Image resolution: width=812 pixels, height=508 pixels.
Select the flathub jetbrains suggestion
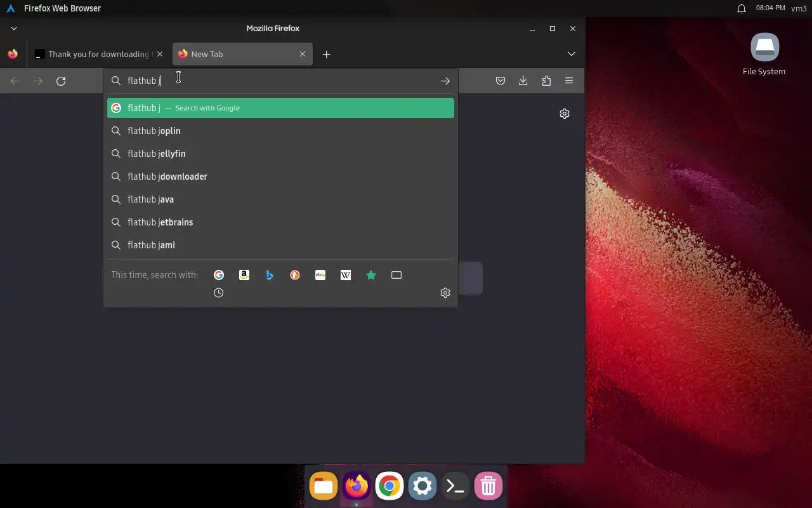point(280,222)
